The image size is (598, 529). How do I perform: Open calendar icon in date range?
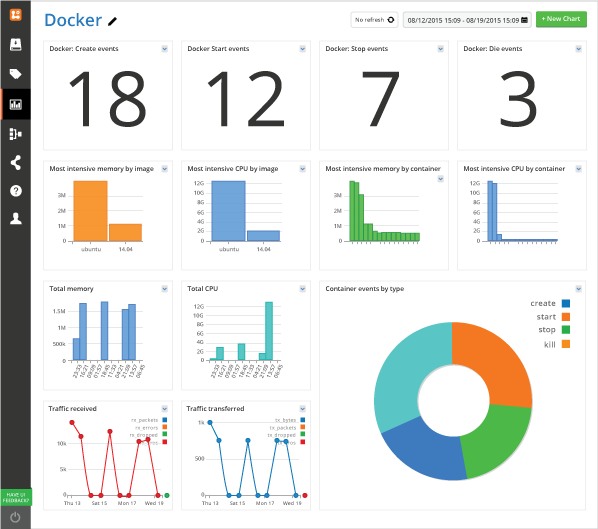pyautogui.click(x=525, y=20)
